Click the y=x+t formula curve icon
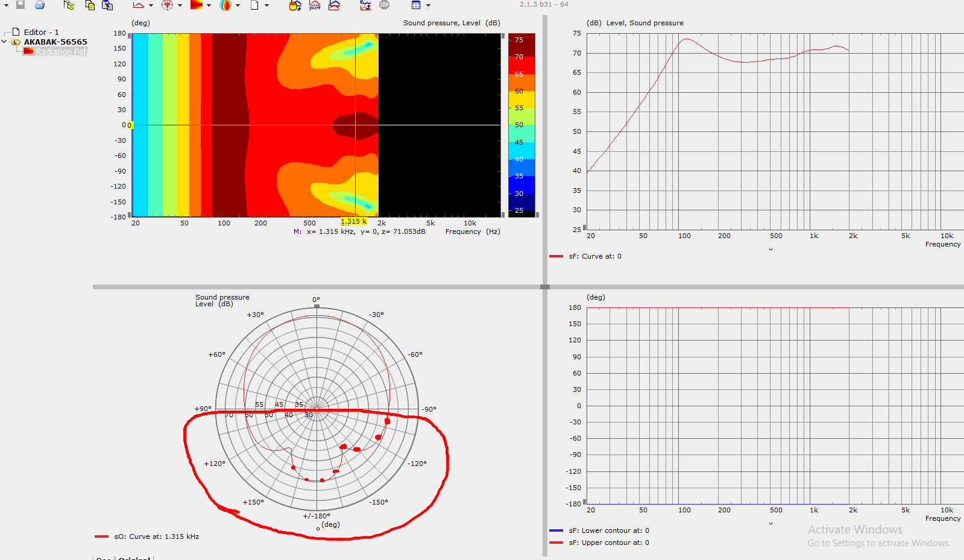 pyautogui.click(x=315, y=5)
